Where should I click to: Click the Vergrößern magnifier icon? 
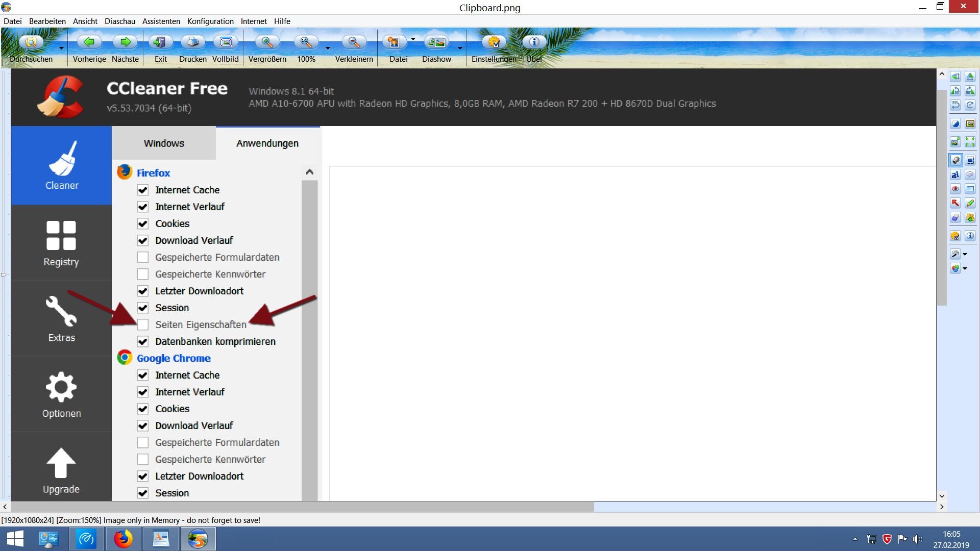click(267, 42)
